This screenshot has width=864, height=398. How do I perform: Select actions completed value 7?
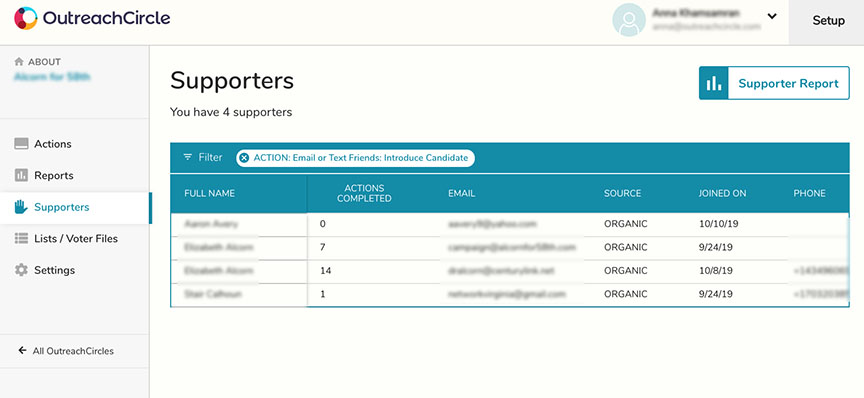(322, 248)
